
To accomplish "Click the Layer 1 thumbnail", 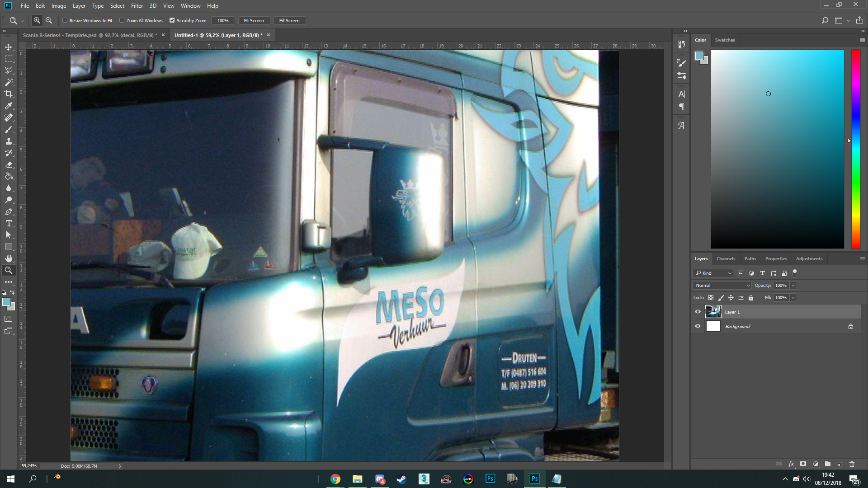I will point(713,312).
